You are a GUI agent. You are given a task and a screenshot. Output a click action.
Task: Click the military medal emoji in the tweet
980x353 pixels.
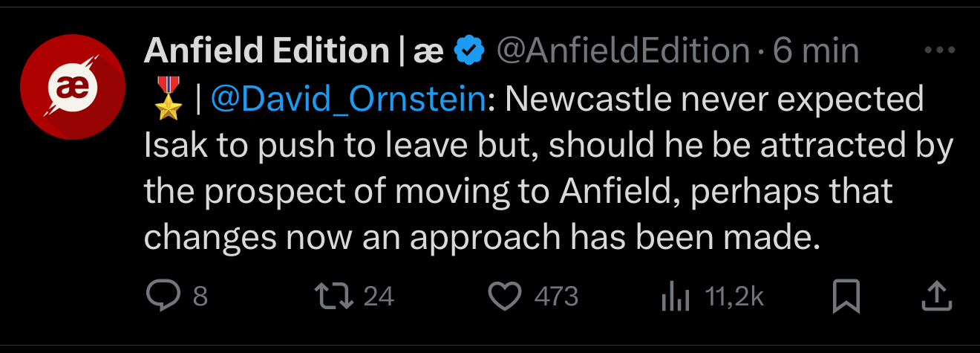169,103
